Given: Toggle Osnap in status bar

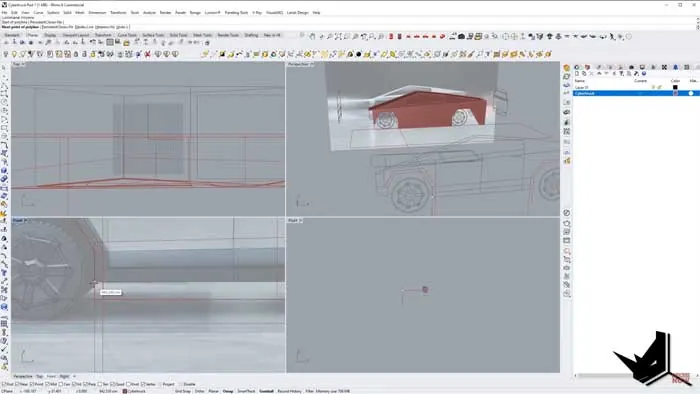Looking at the screenshot, I should 228,391.
